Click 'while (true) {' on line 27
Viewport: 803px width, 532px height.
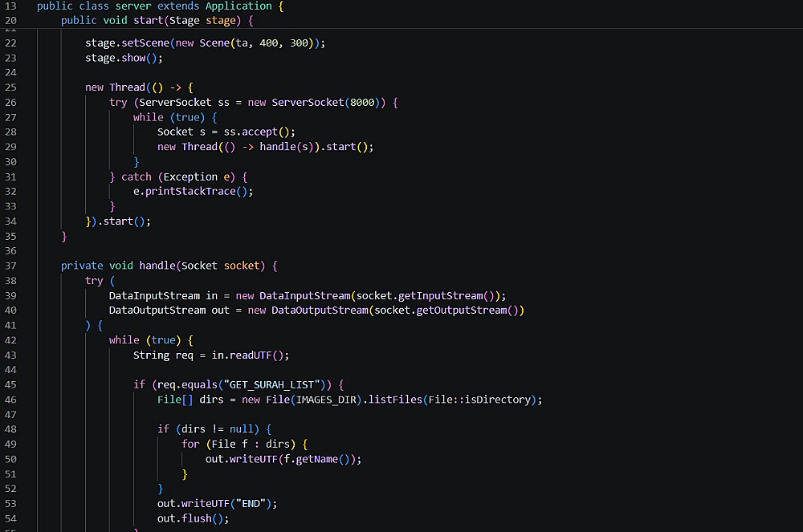coord(175,118)
